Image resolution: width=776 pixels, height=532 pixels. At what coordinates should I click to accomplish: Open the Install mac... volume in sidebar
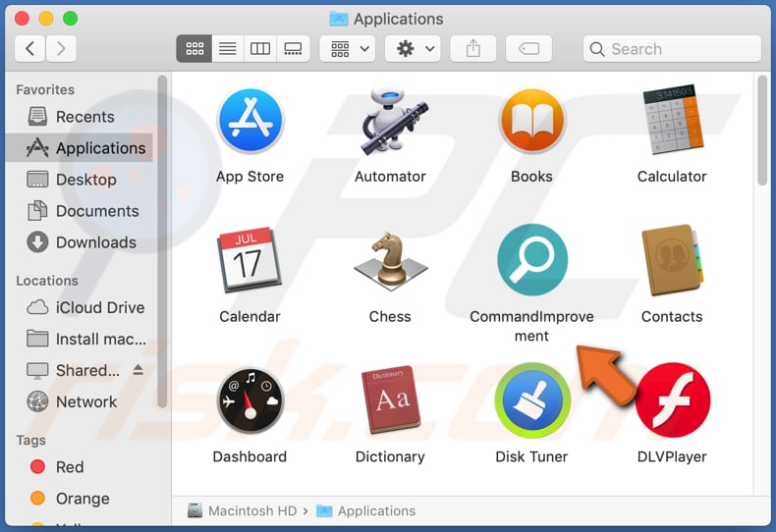pos(80,340)
